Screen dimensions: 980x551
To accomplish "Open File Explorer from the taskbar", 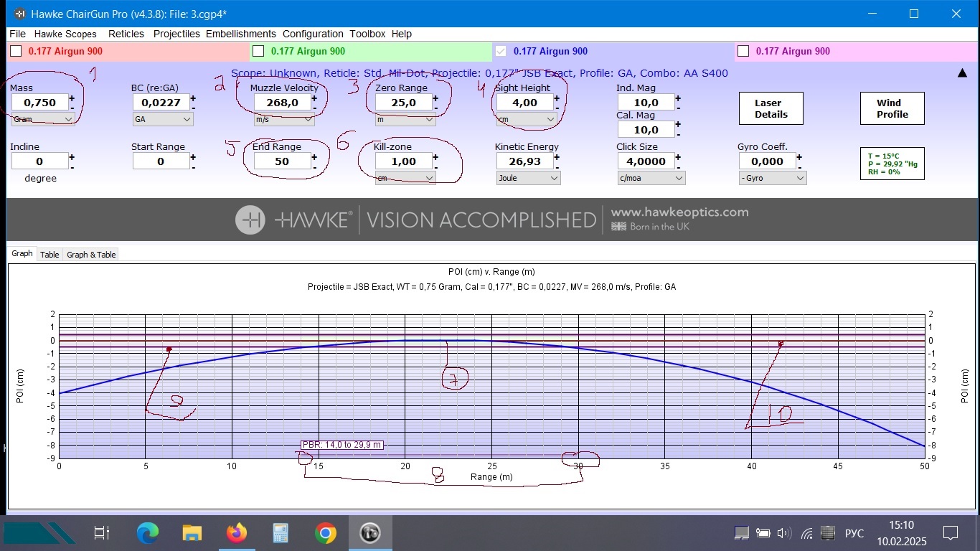I will (192, 533).
